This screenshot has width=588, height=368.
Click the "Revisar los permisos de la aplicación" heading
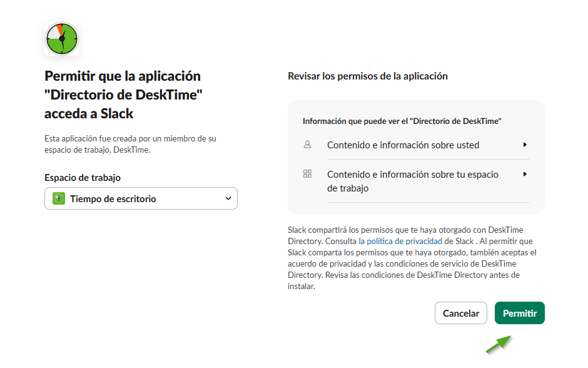368,76
